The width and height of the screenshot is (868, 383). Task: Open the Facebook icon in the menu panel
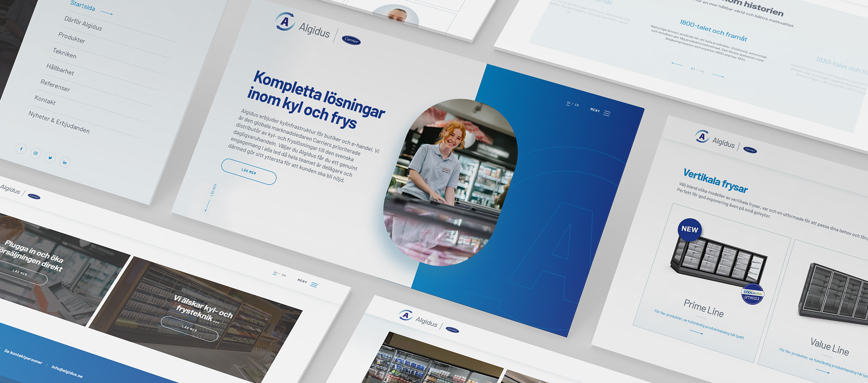pyautogui.click(x=21, y=149)
